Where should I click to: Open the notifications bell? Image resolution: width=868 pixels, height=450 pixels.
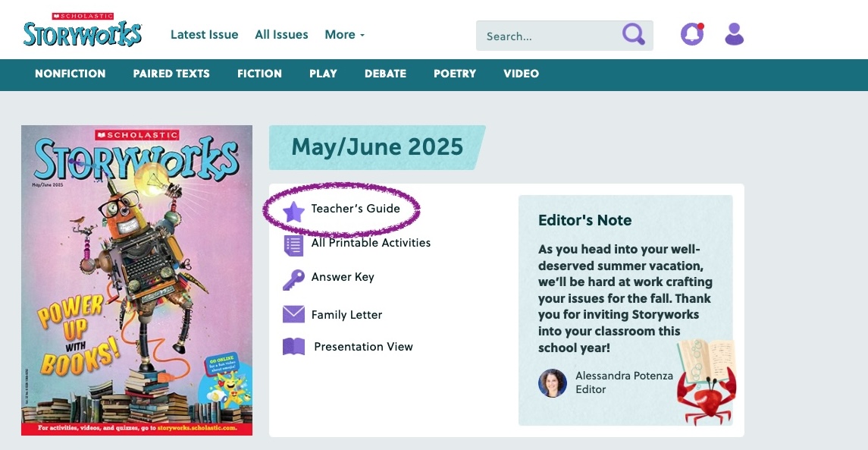[x=691, y=34]
